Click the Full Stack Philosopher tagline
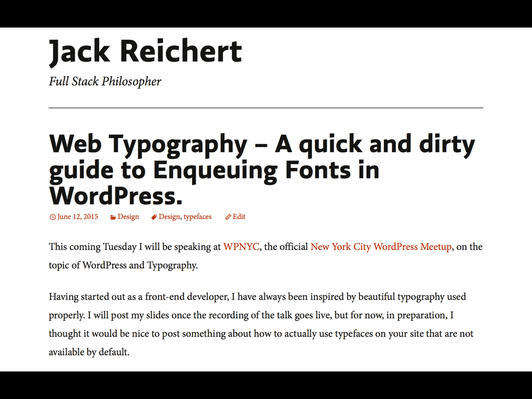 point(105,82)
